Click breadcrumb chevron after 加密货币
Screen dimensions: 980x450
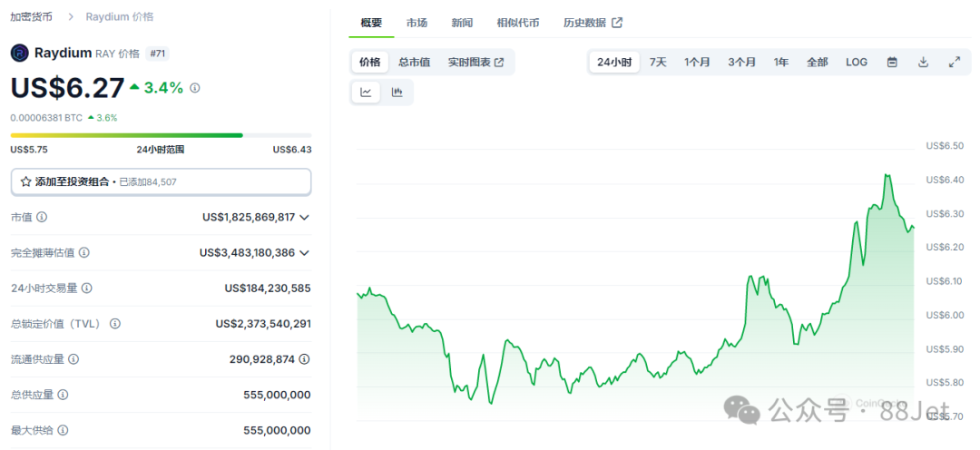point(69,17)
